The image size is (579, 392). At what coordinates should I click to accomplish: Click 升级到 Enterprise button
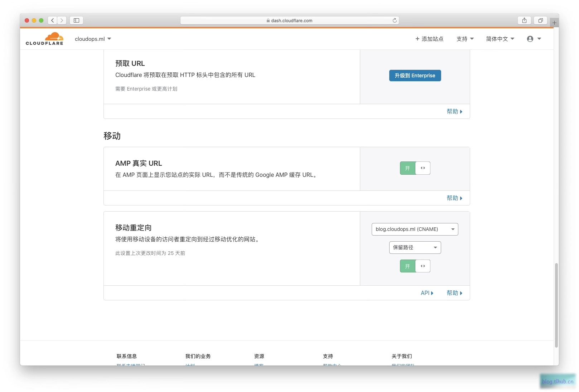coord(415,76)
